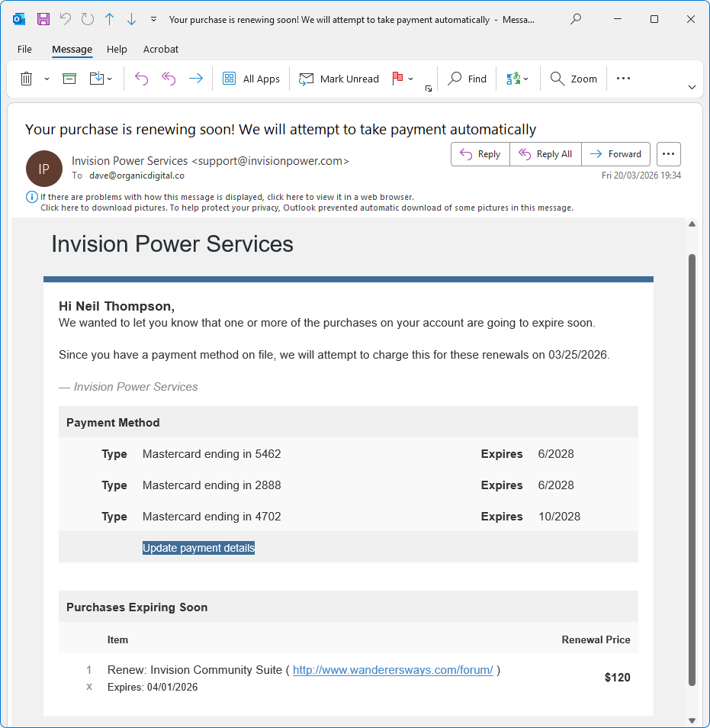Viewport: 710px width, 728px height.
Task: Click the Forward arrow icon in ribbon
Action: point(196,79)
